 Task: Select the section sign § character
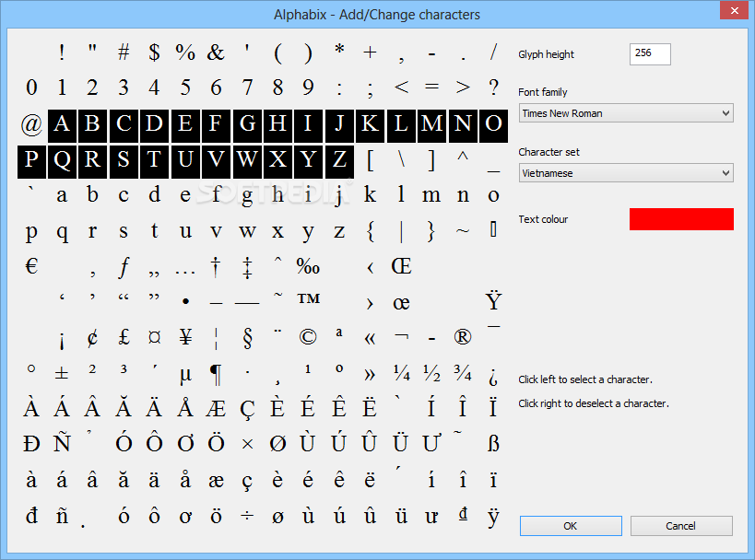[x=247, y=338]
